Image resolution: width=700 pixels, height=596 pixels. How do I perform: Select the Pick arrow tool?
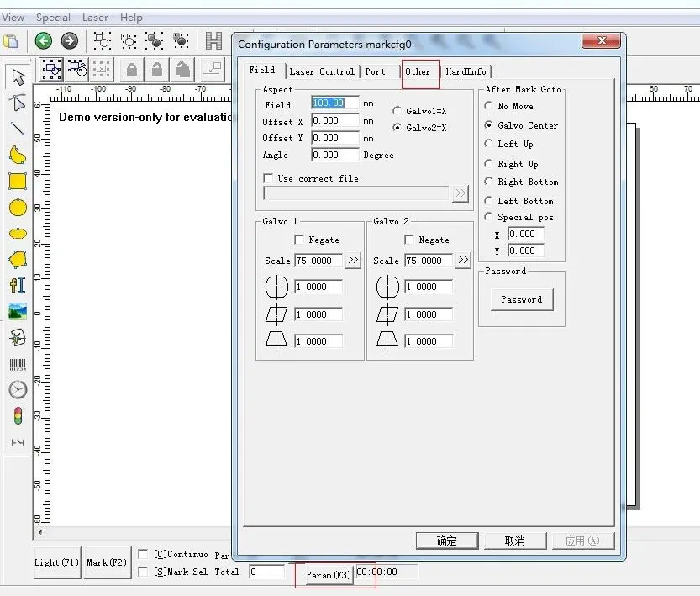[18, 76]
